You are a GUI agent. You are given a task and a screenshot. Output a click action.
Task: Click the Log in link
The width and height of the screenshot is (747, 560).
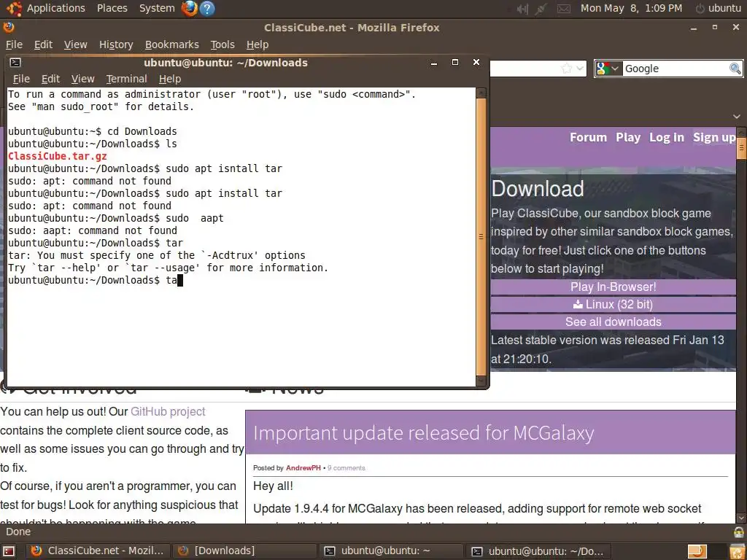pyautogui.click(x=667, y=137)
